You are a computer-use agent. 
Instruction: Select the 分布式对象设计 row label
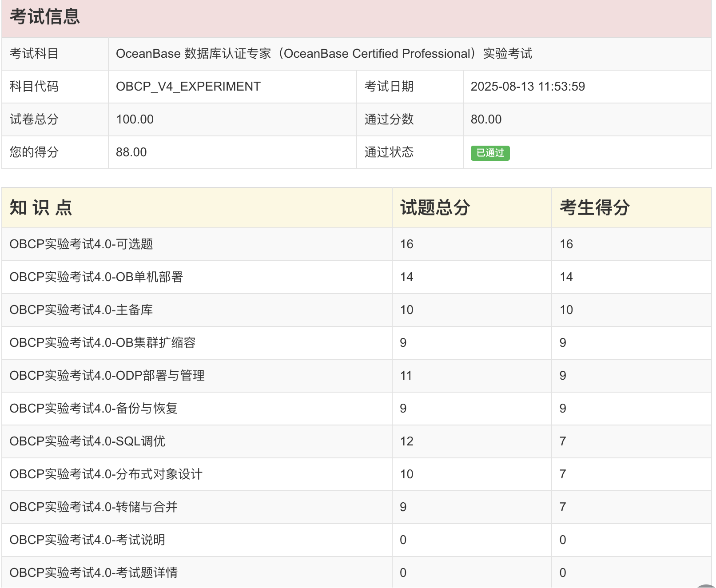pyautogui.click(x=106, y=474)
